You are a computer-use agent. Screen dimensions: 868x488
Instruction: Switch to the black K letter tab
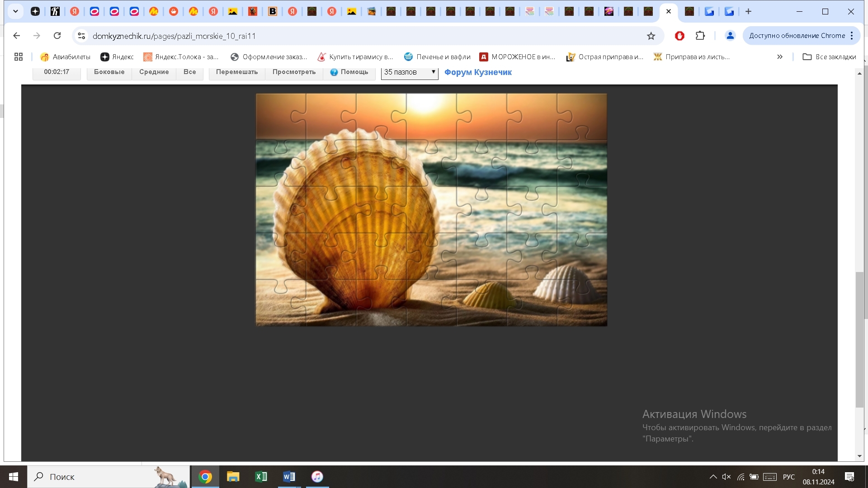coord(55,11)
